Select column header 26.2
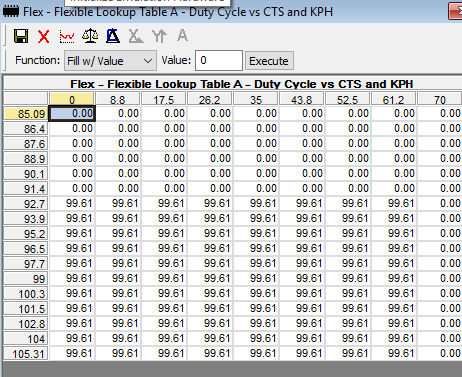 point(209,99)
